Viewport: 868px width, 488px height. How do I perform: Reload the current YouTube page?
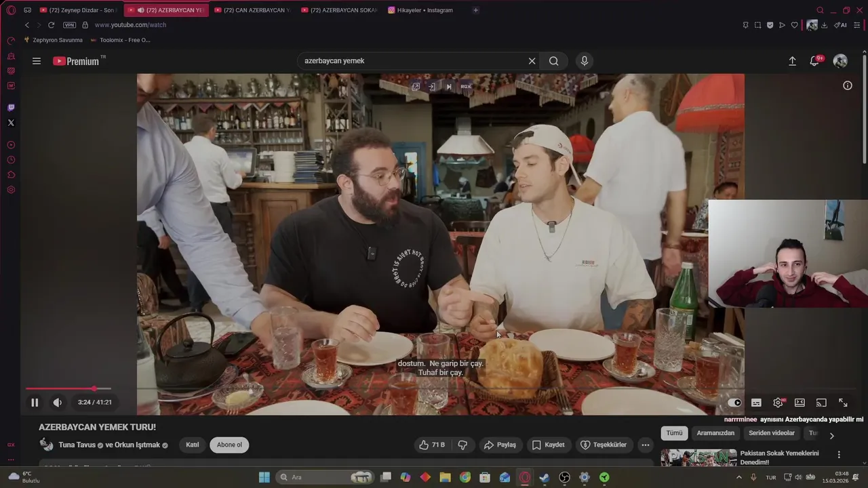point(51,25)
